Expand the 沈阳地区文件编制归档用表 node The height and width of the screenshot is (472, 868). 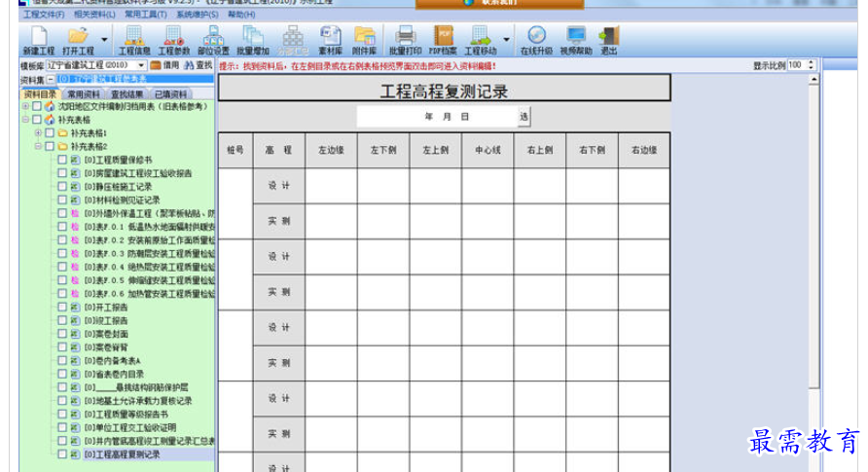coord(25,106)
